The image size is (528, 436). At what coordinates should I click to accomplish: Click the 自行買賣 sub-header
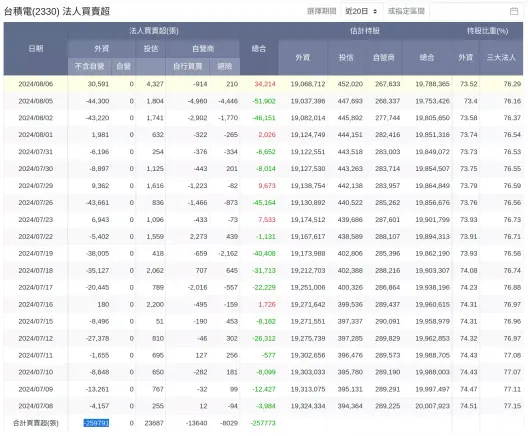pos(188,66)
